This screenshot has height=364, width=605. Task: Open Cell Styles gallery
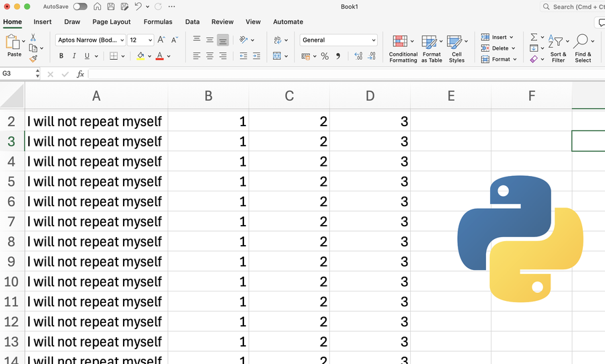point(457,48)
